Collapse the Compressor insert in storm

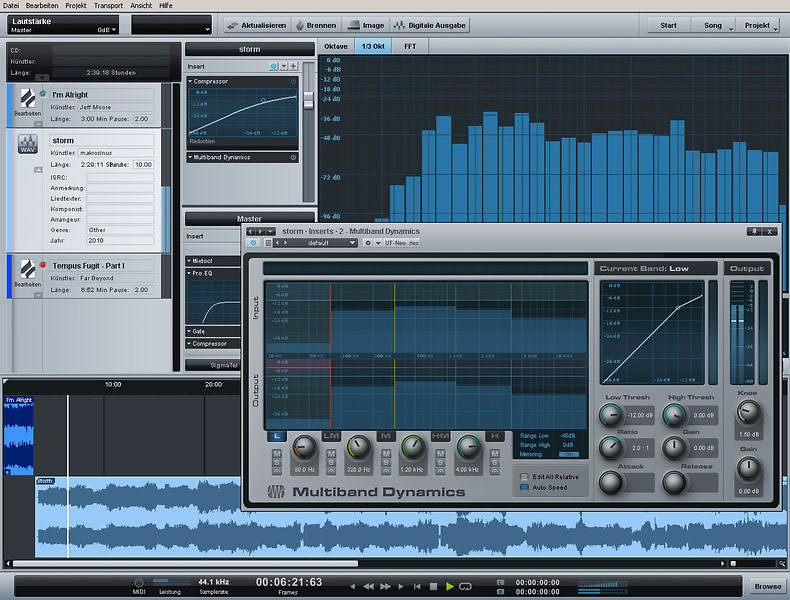(190, 81)
